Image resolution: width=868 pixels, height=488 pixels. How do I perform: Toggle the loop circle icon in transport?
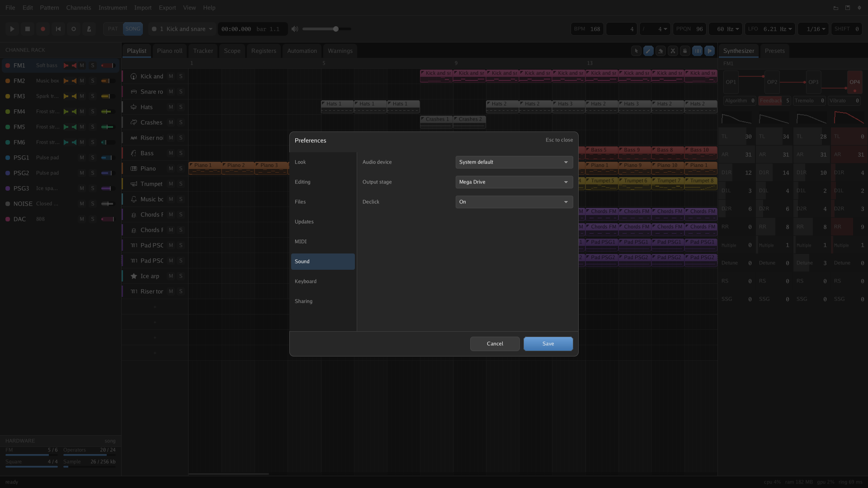pos(74,29)
